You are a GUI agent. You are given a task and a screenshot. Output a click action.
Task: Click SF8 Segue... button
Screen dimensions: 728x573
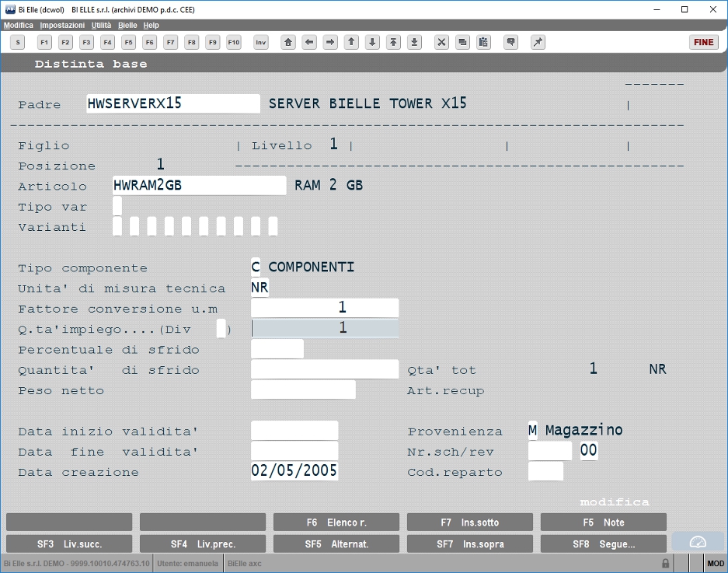click(604, 543)
